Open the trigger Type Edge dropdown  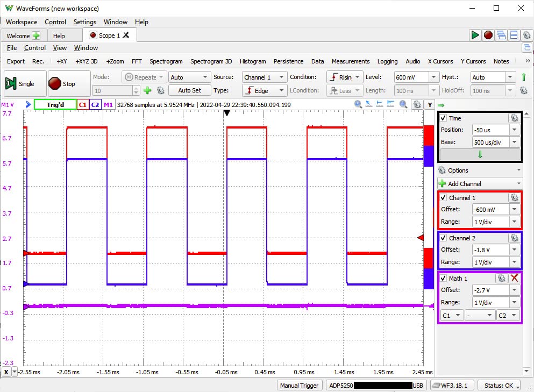264,90
